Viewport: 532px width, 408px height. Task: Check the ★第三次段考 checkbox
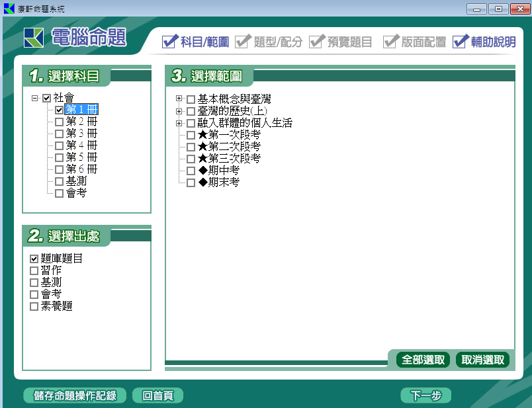tap(191, 159)
